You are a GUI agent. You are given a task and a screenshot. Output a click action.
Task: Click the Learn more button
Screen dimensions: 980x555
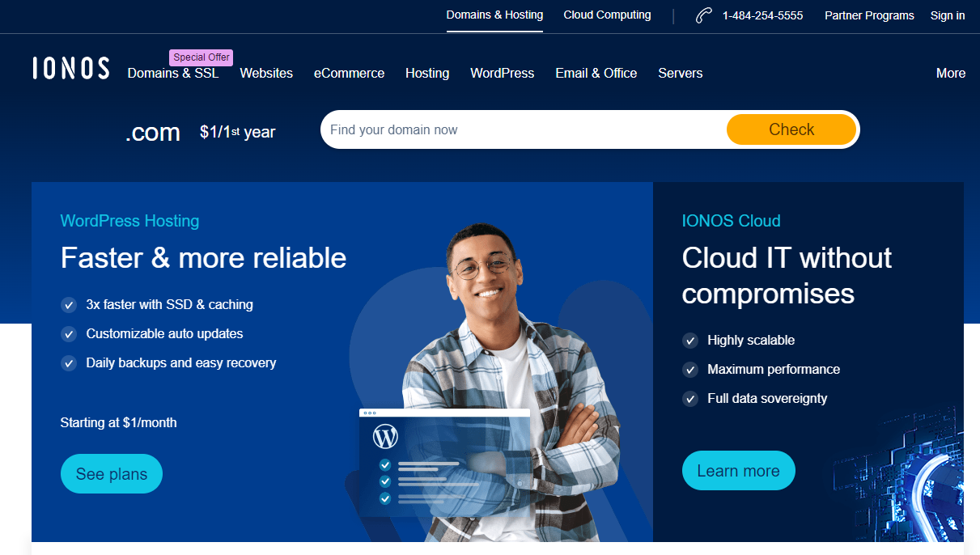click(739, 471)
